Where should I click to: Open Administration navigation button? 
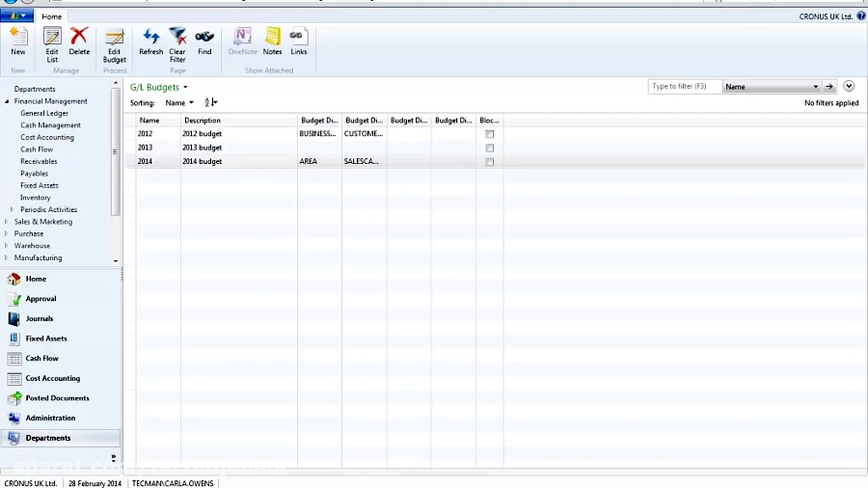coord(61,419)
